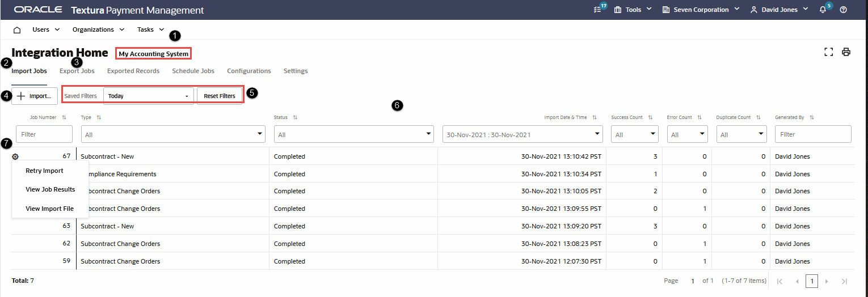Sort by Import Date & Time icon

pyautogui.click(x=594, y=117)
